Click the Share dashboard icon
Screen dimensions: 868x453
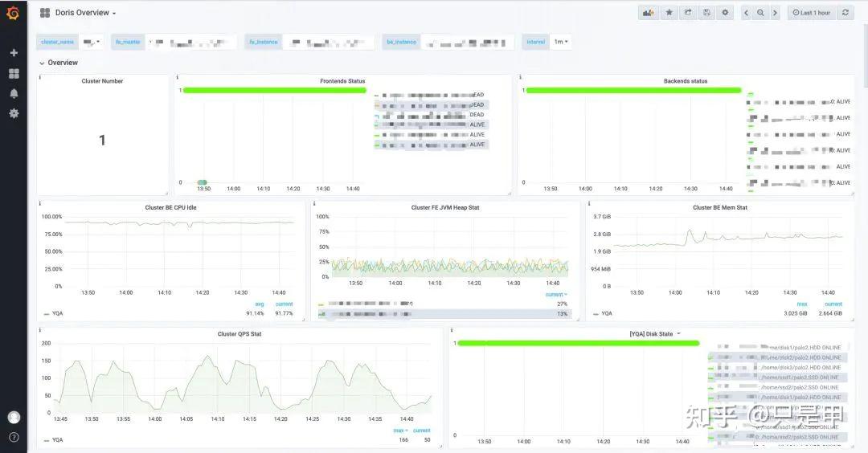(688, 13)
